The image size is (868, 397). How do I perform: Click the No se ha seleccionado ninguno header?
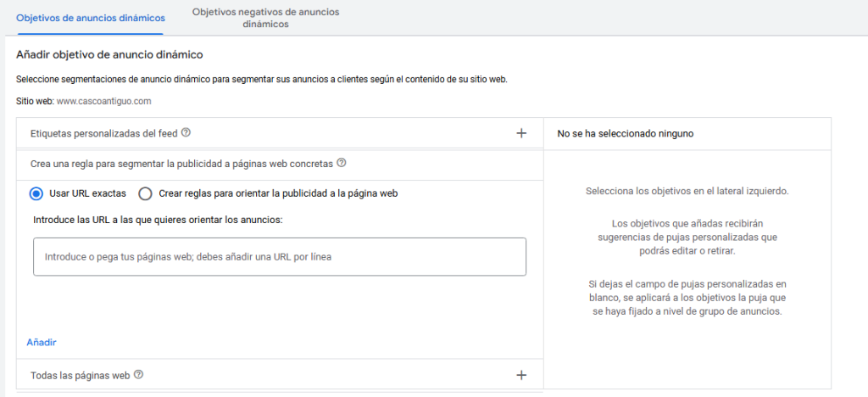click(x=626, y=134)
